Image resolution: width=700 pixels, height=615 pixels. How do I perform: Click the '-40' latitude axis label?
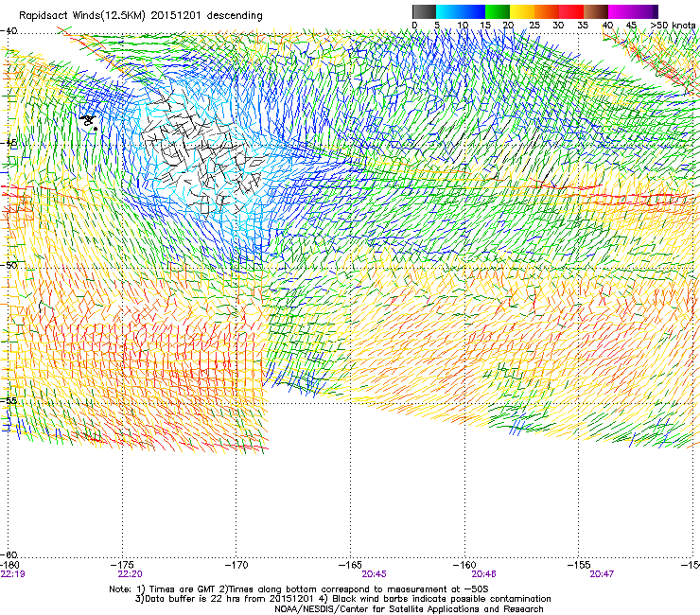[9, 31]
